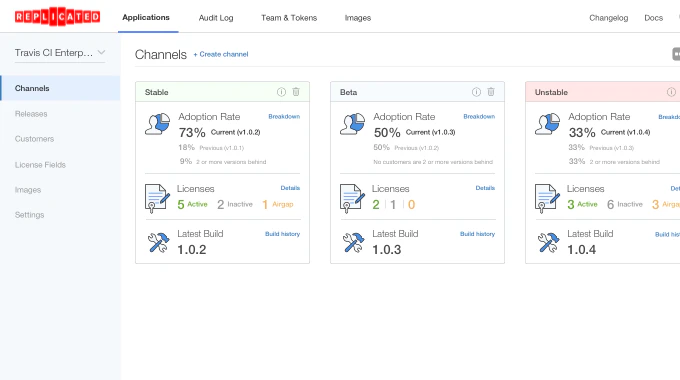This screenshot has width=680, height=380.
Task: Click Beta adoption rate pie chart icon
Action: (353, 124)
